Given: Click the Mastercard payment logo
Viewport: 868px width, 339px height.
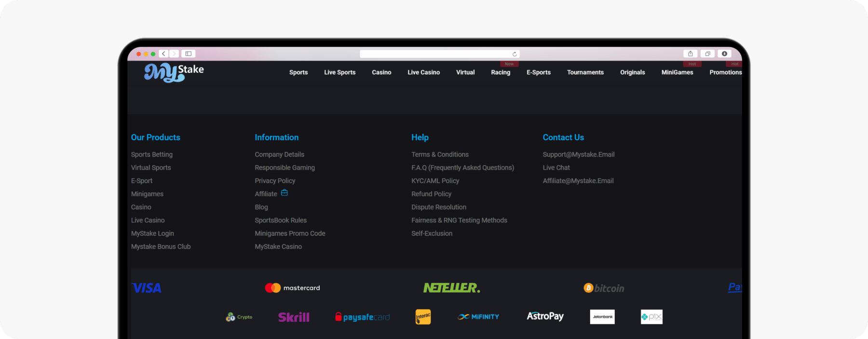Looking at the screenshot, I should click(292, 288).
